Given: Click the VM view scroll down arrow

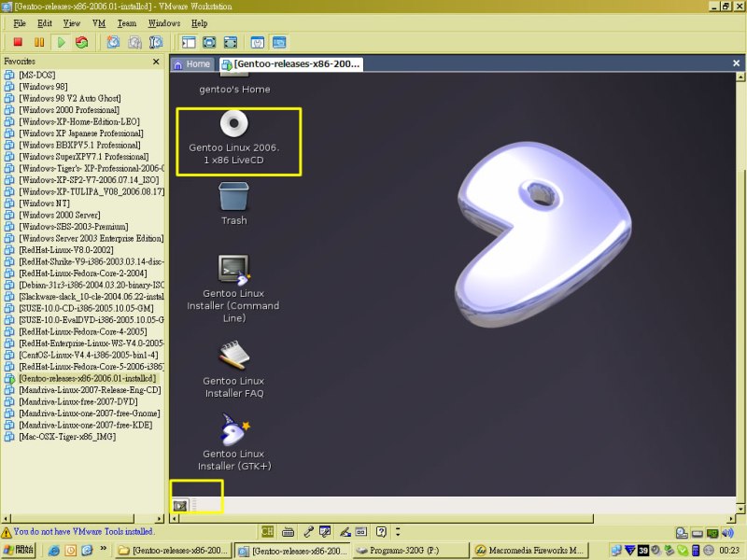Looking at the screenshot, I should 740,509.
